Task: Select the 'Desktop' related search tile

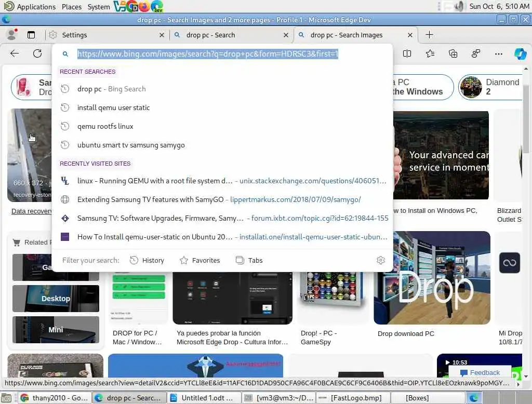Action: click(x=56, y=298)
